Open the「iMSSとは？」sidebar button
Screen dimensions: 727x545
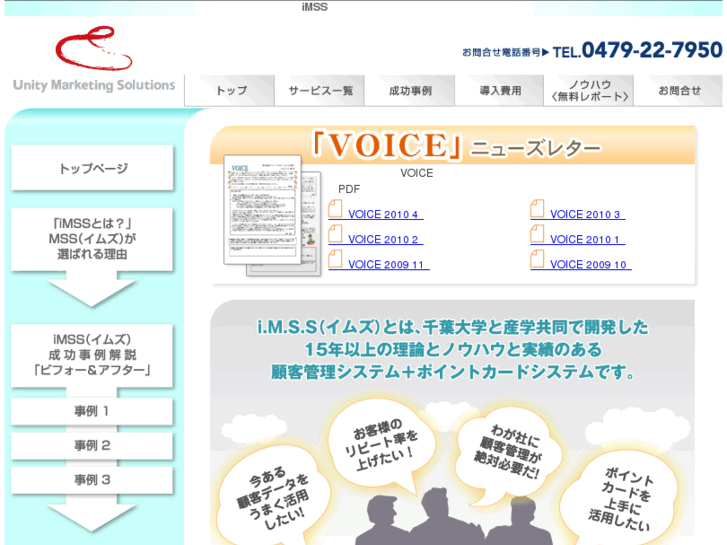click(x=92, y=239)
